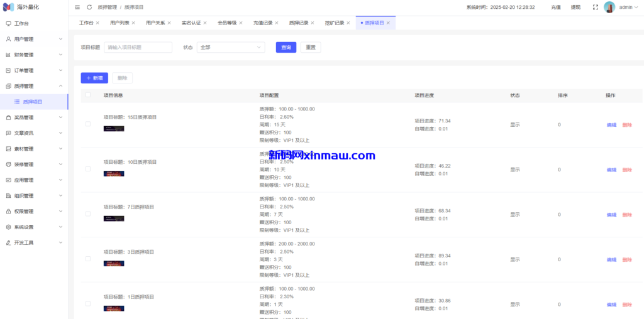The width and height of the screenshot is (644, 319).
Task: Click the 开发工具 pen icon
Action: point(8,243)
